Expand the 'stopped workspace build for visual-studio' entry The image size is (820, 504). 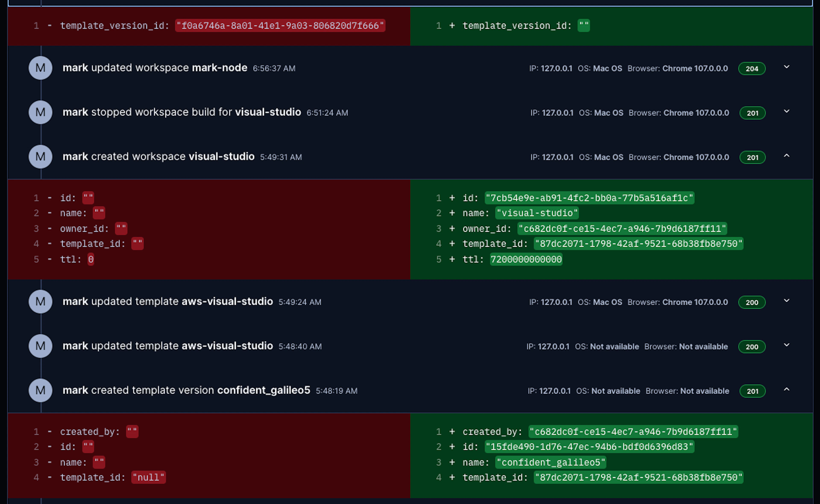[786, 111]
